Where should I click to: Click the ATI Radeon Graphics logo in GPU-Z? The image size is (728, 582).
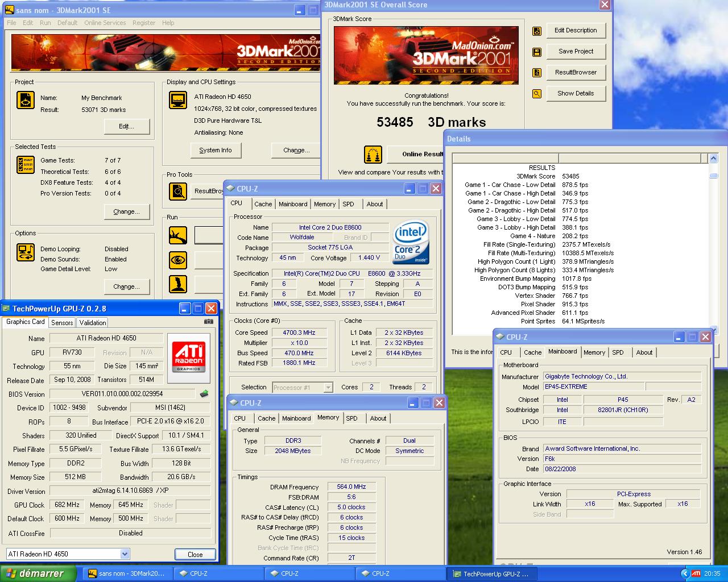click(189, 357)
